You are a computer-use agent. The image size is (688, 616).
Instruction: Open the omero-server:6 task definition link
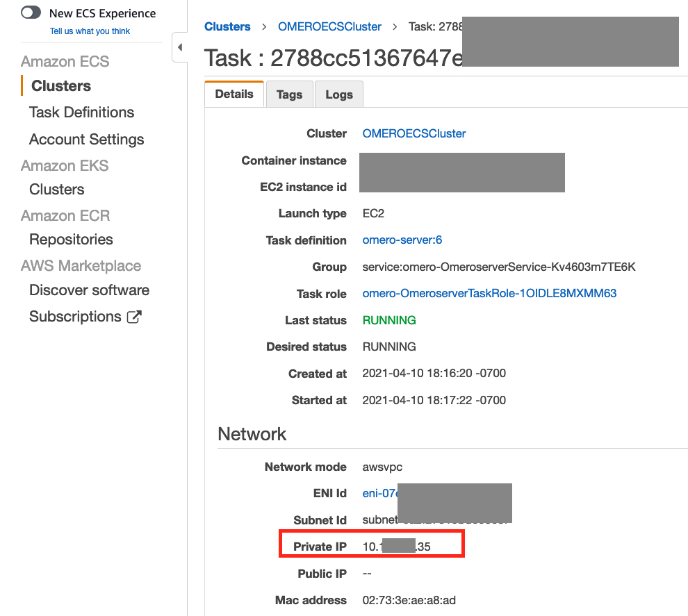click(402, 240)
